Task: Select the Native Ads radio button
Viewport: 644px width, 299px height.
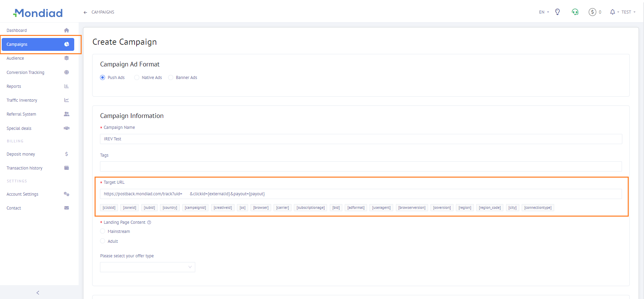Action: (x=137, y=78)
